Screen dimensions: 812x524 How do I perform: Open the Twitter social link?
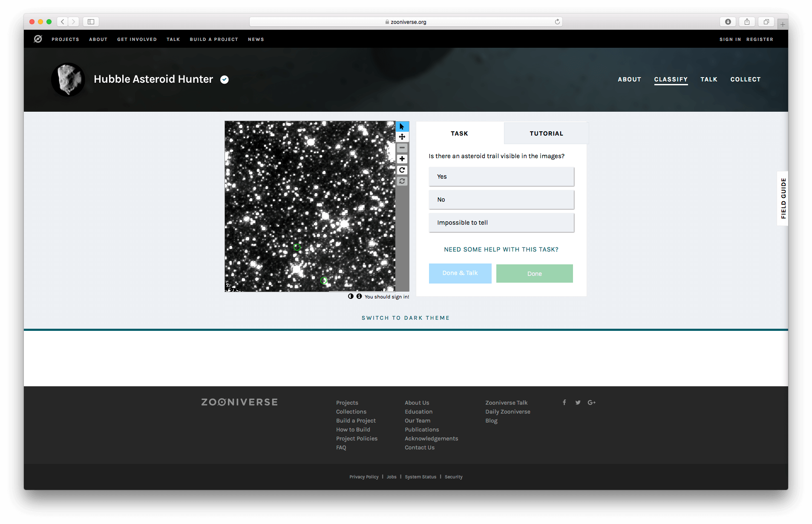coord(578,402)
